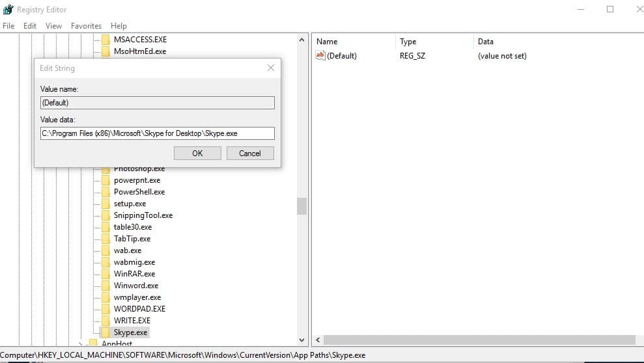The height and width of the screenshot is (363, 644).
Task: Open the Help menu
Action: click(x=119, y=26)
